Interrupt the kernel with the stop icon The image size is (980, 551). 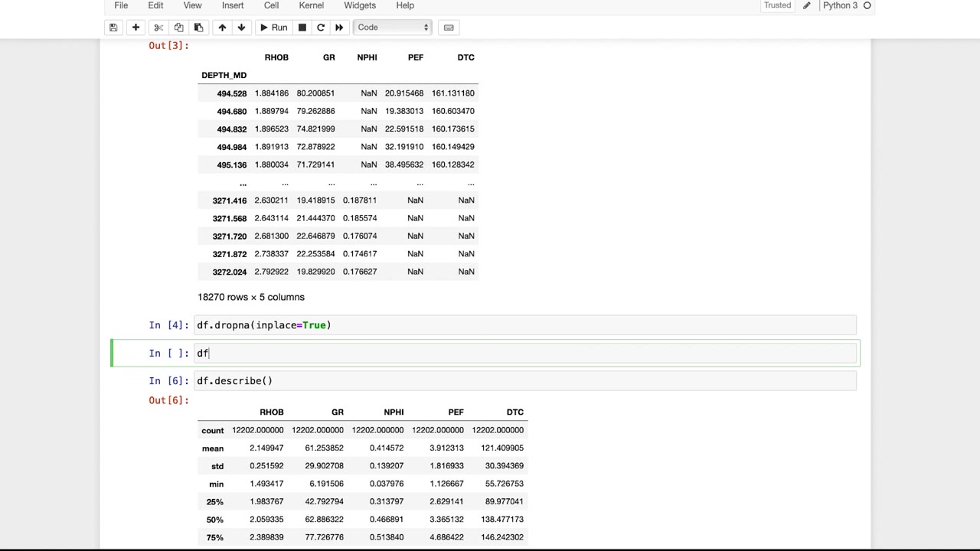tap(302, 28)
